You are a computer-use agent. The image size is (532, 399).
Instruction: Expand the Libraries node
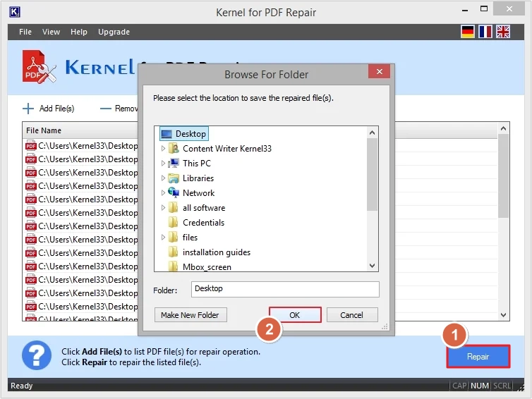click(x=163, y=178)
